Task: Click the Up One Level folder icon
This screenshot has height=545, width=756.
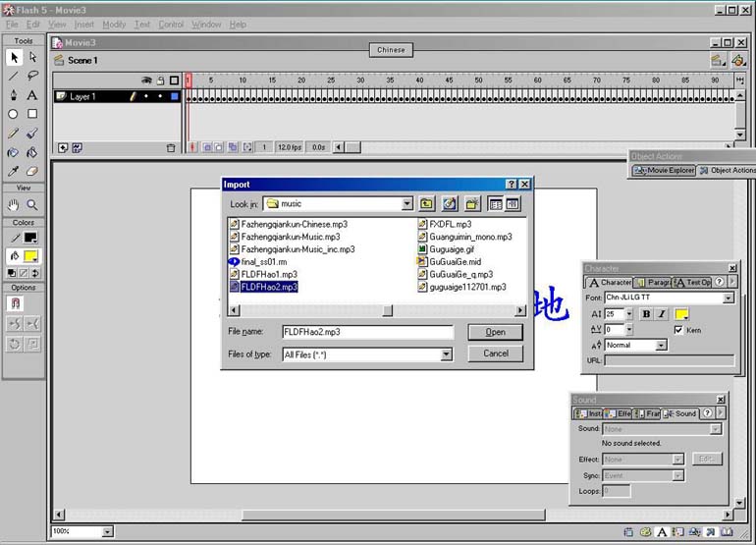Action: pyautogui.click(x=427, y=204)
